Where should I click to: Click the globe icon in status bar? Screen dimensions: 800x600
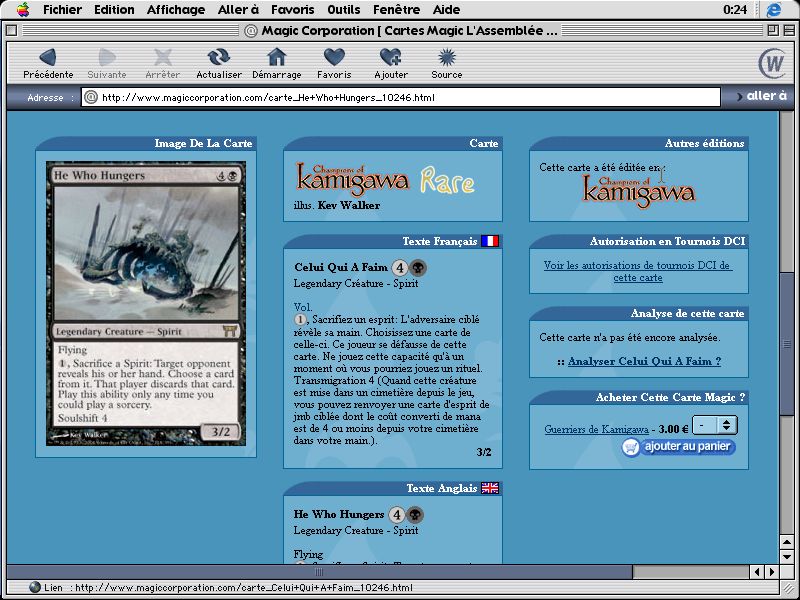[35, 587]
